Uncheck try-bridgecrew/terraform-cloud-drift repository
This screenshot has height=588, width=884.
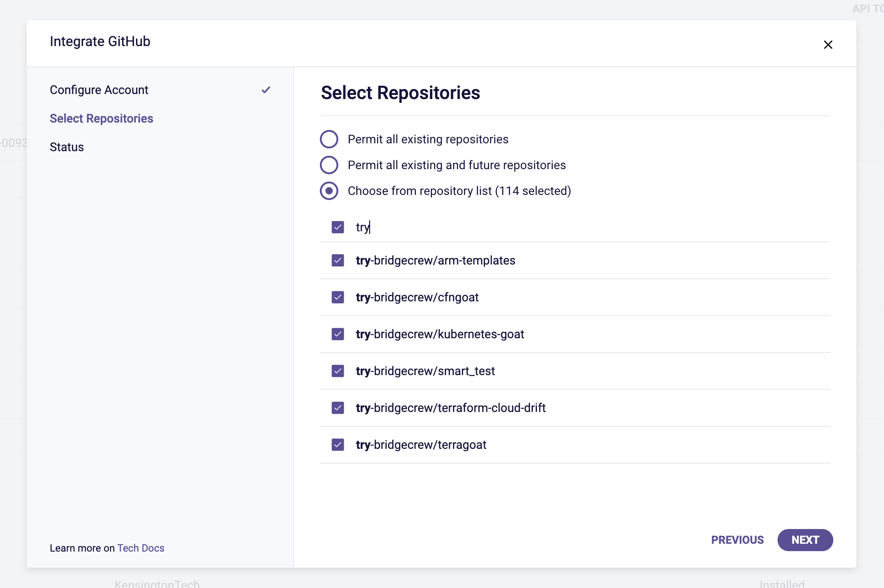tap(338, 408)
